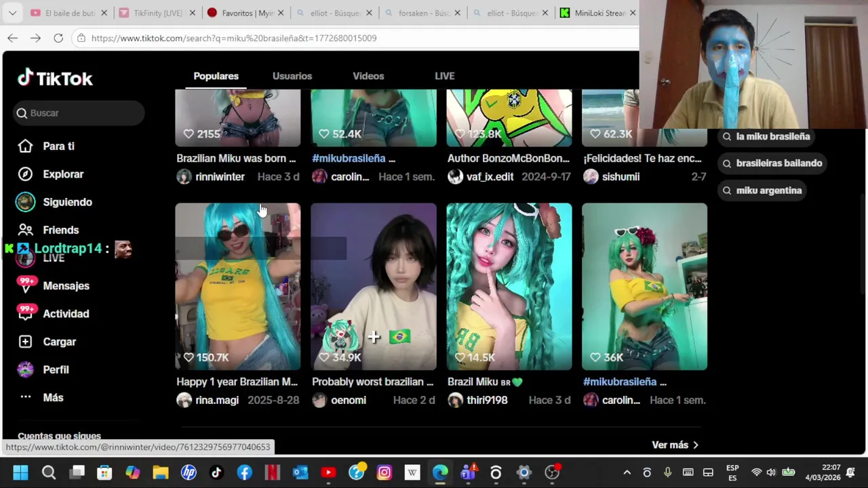Switch to the LIVE search tab
The height and width of the screenshot is (488, 868).
click(x=444, y=76)
